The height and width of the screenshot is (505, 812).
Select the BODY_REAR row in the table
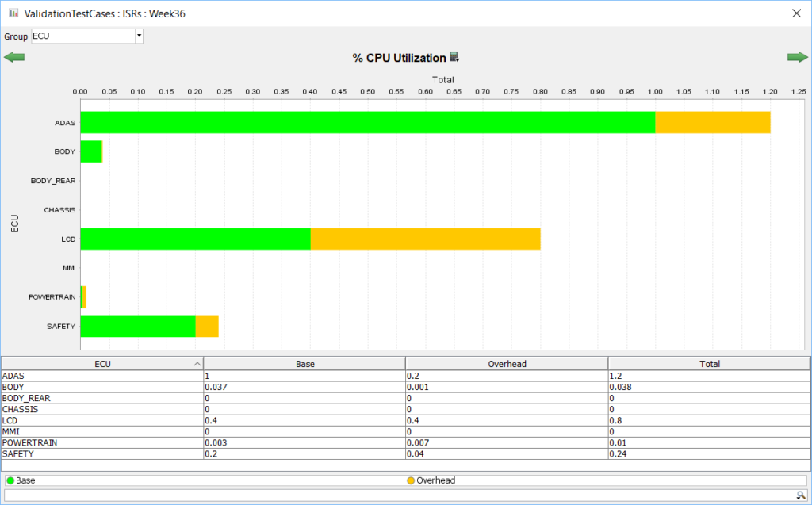(x=405, y=398)
